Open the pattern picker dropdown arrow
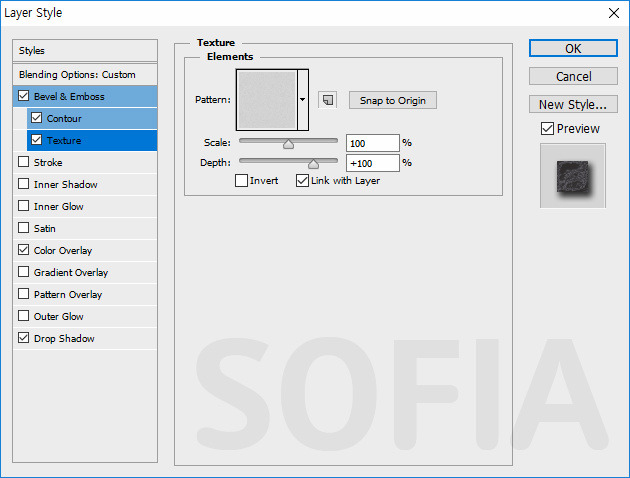630x478 pixels. point(303,100)
